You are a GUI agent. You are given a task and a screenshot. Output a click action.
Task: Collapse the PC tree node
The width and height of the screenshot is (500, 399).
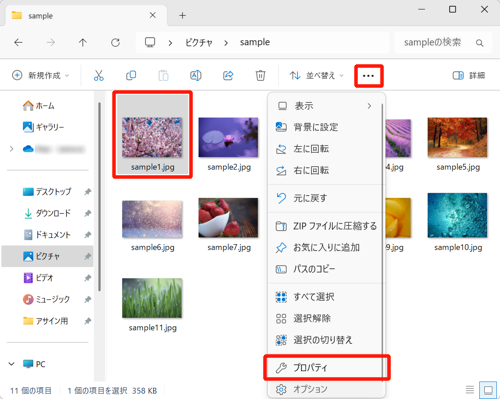(x=12, y=364)
